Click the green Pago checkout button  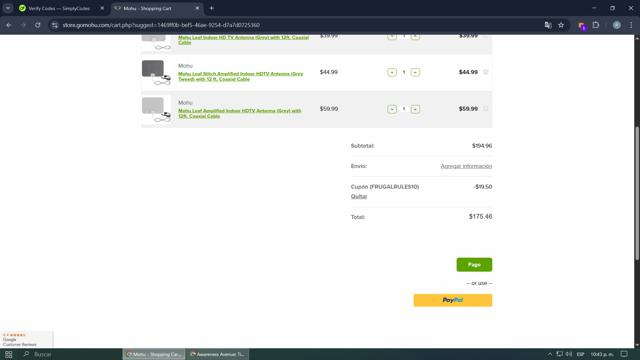474,264
